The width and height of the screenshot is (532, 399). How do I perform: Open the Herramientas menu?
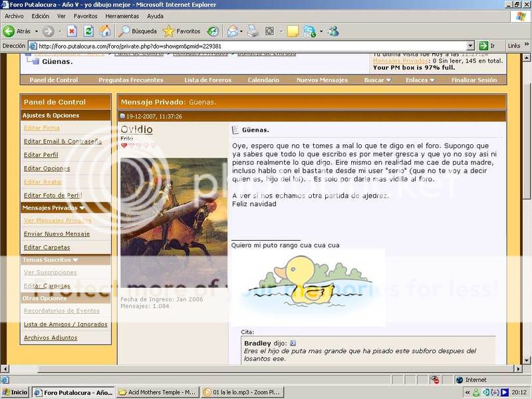(122, 16)
